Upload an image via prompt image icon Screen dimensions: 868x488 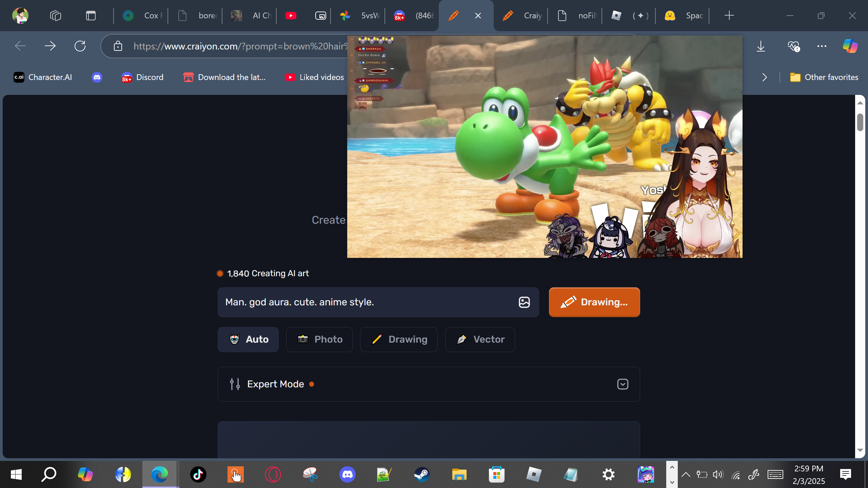point(524,302)
